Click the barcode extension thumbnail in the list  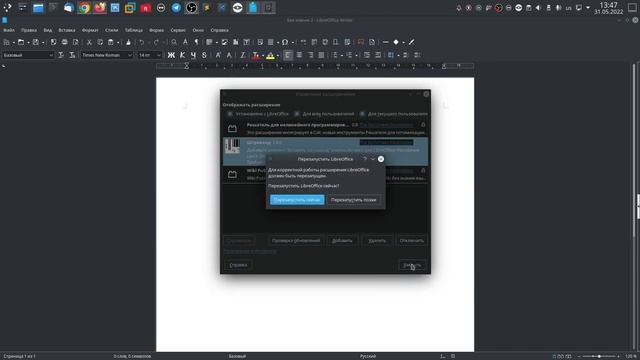click(x=233, y=147)
